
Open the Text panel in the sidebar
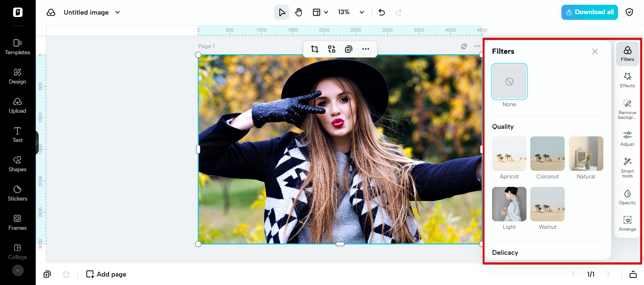coord(17,134)
